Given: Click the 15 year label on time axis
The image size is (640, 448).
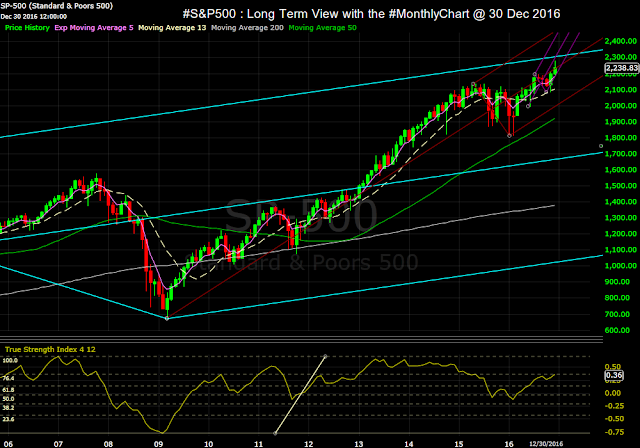Looking at the screenshot, I should [459, 444].
